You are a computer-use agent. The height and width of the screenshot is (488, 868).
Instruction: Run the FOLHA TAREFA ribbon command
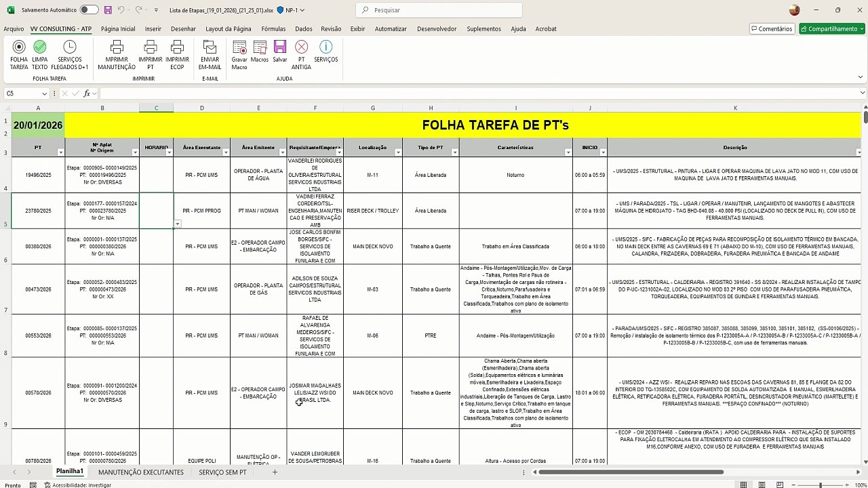19,54
